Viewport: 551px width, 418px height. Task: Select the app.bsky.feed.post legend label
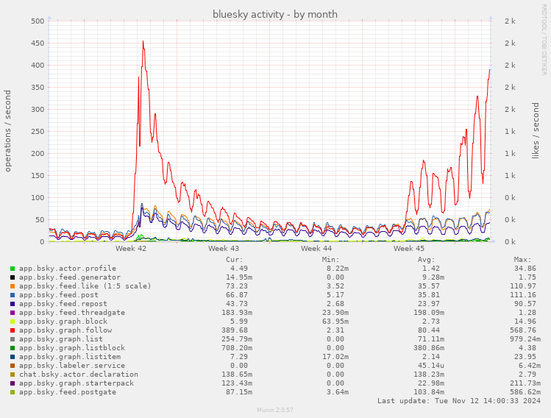click(59, 295)
